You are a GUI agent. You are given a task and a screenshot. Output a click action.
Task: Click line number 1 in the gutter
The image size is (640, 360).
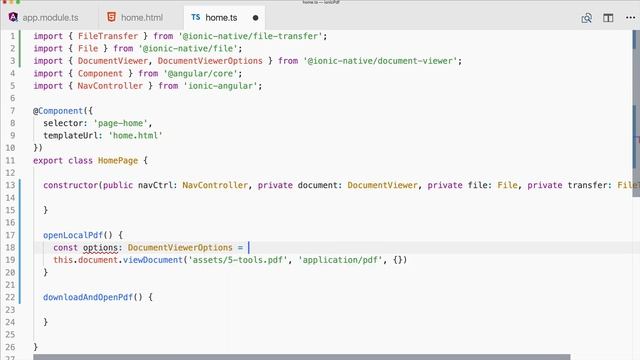coord(13,36)
